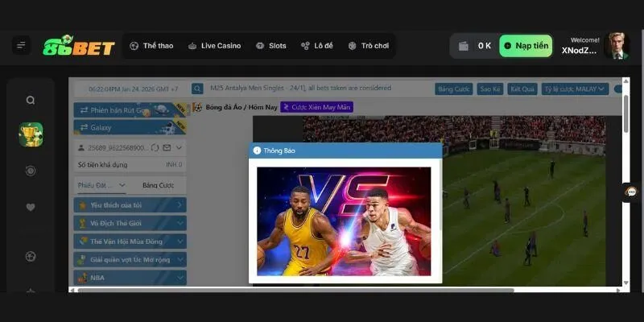The image size is (644, 322).
Task: Click the wallet balance icon
Action: 464,46
